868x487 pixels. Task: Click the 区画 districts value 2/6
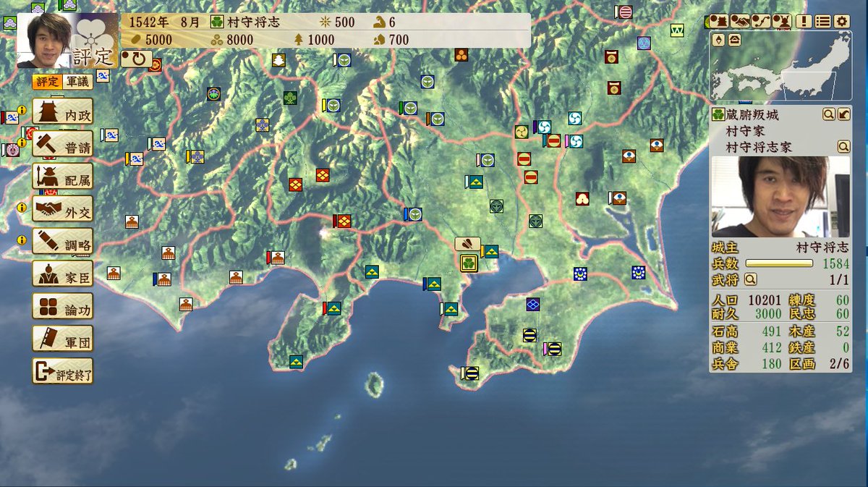point(840,364)
